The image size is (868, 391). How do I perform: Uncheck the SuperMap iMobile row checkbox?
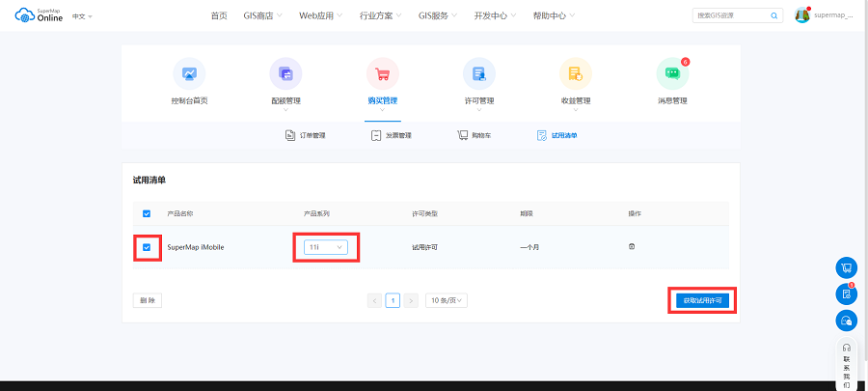pyautogui.click(x=147, y=247)
